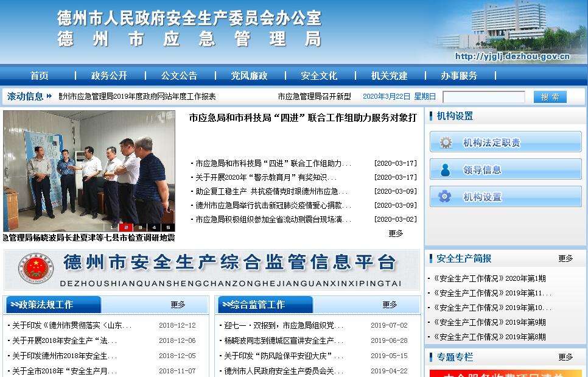Open 关于全市2018年“安全生产月 link
The width and height of the screenshot is (588, 377).
(65, 371)
